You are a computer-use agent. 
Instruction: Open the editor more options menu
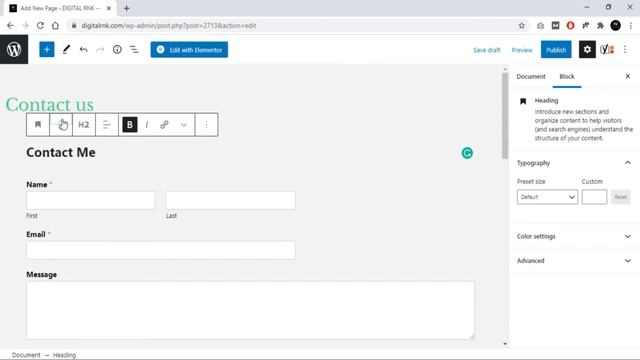point(625,49)
